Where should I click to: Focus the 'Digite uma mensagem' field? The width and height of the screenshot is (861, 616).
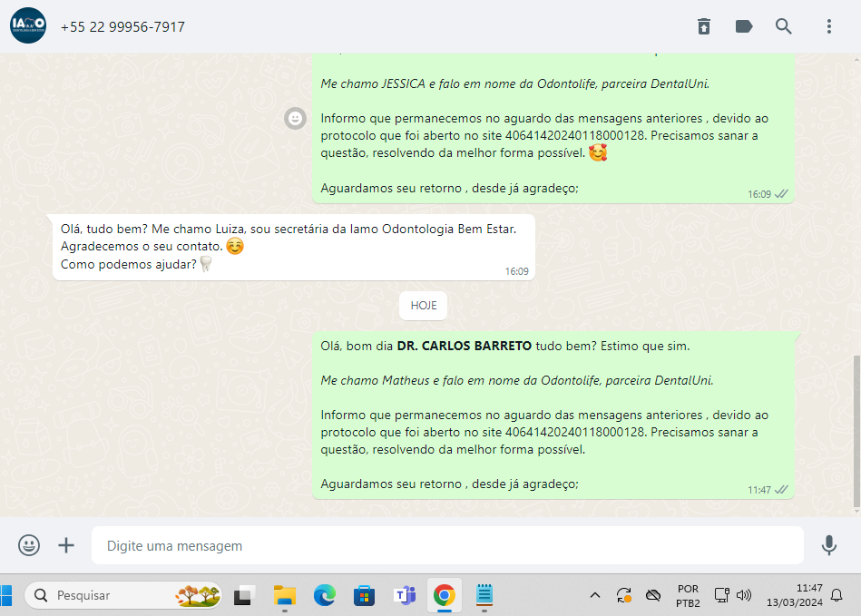(x=447, y=545)
